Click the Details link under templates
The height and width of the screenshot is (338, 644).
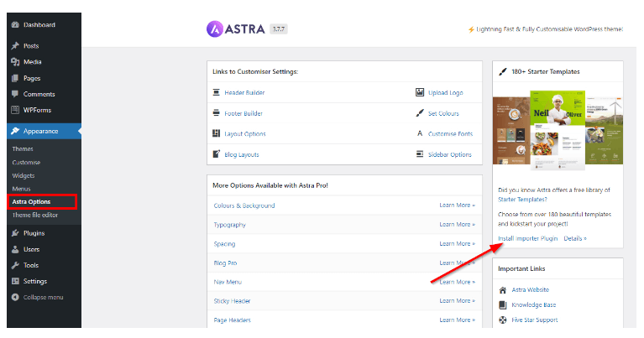coord(575,238)
